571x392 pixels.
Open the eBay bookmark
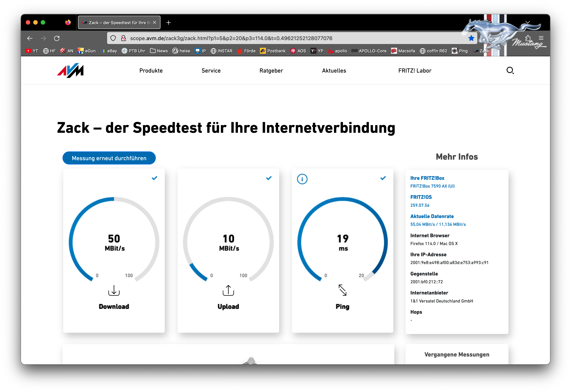[x=108, y=51]
